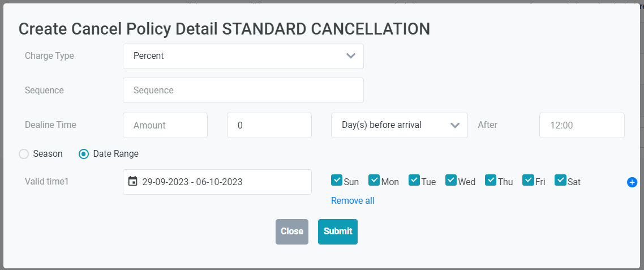Open the Charge Type dropdown

(243, 56)
